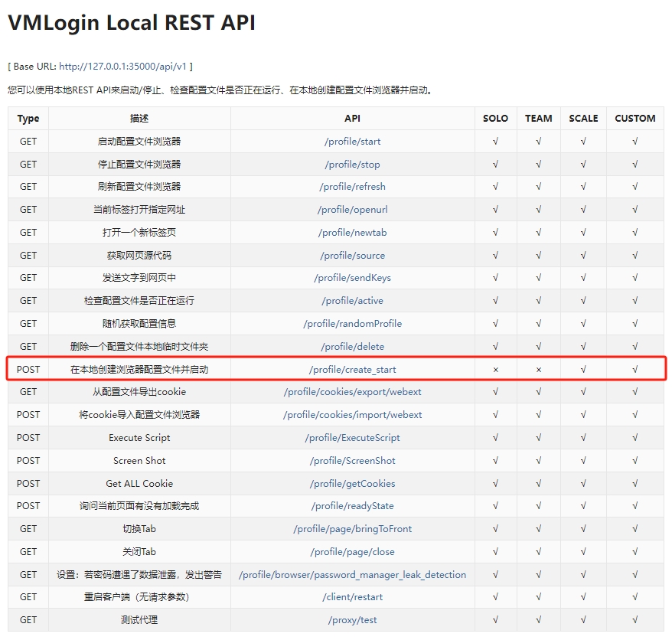Screen dimensions: 672x640
Task: Click the API column header
Action: [352, 119]
